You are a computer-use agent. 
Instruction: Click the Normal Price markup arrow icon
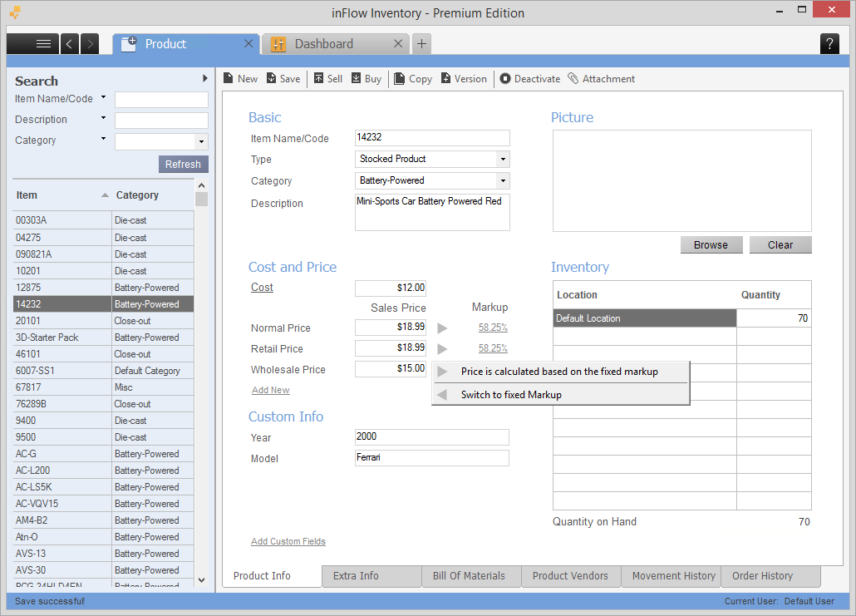click(x=442, y=328)
